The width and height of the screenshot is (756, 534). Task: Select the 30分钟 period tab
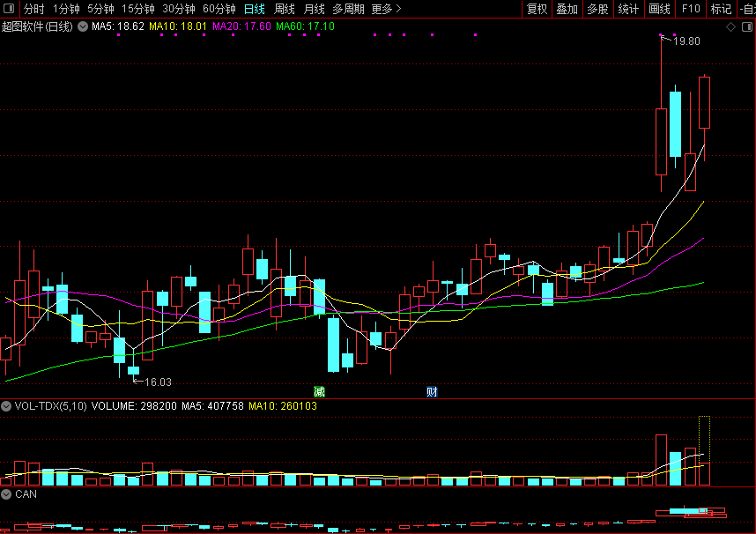[179, 9]
